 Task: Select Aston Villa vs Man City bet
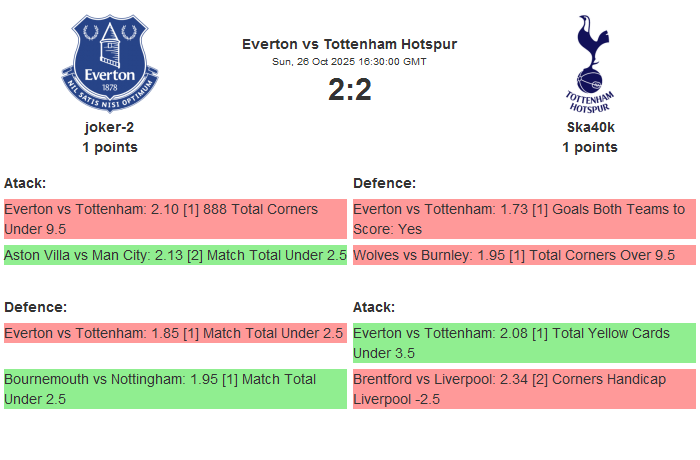[175, 255]
